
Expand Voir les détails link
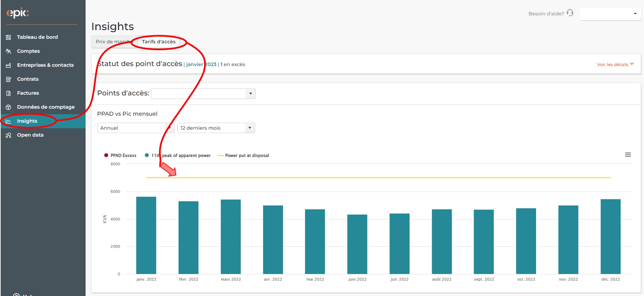[615, 64]
